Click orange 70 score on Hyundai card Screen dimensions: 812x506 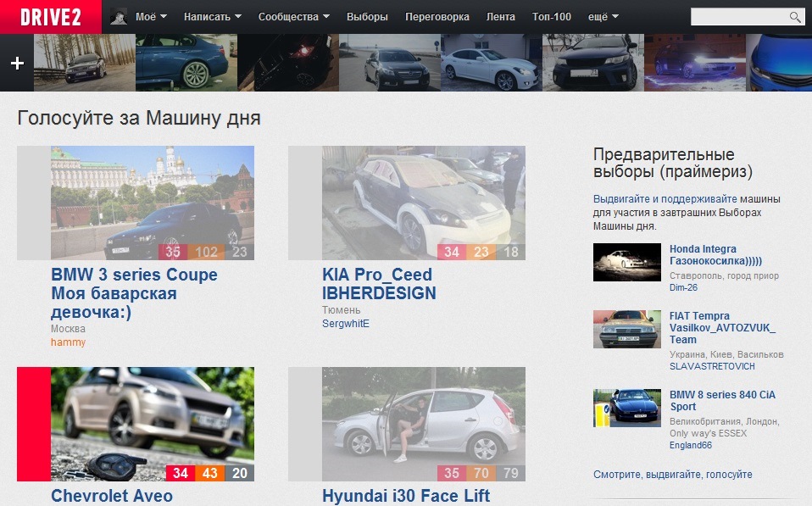tap(481, 474)
